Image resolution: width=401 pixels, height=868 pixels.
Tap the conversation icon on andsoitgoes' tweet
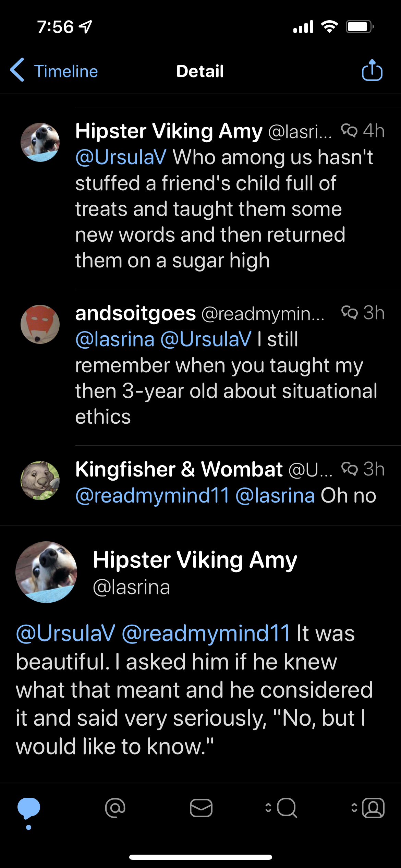click(x=350, y=312)
